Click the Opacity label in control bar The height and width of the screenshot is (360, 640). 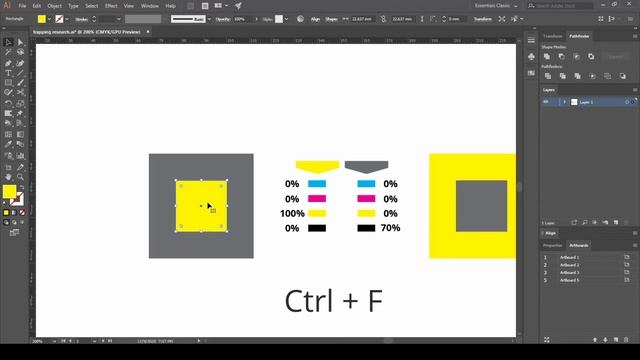click(223, 19)
